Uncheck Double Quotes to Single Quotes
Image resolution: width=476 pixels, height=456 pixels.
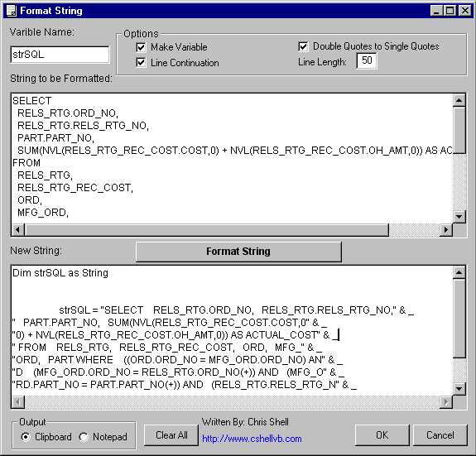tap(303, 46)
